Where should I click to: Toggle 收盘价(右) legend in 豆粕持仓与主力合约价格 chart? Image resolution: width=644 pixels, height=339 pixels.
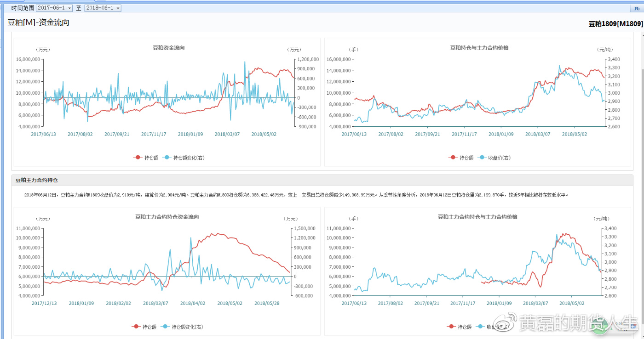[x=494, y=158]
